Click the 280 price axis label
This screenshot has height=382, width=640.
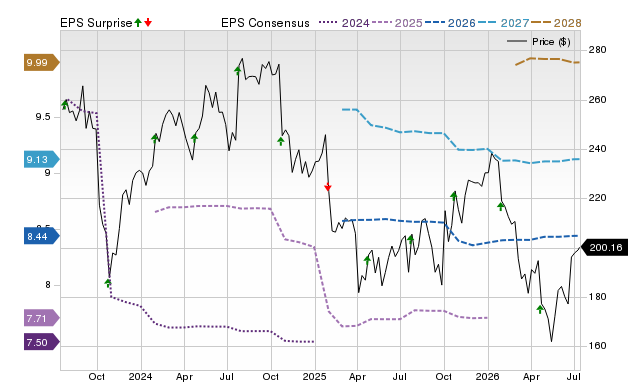598,50
